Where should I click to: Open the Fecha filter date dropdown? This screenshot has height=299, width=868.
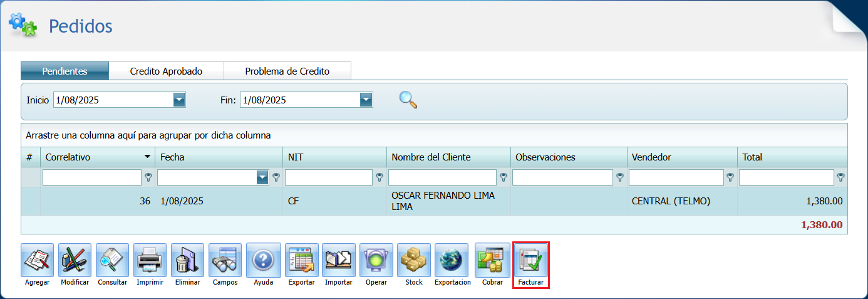[263, 177]
